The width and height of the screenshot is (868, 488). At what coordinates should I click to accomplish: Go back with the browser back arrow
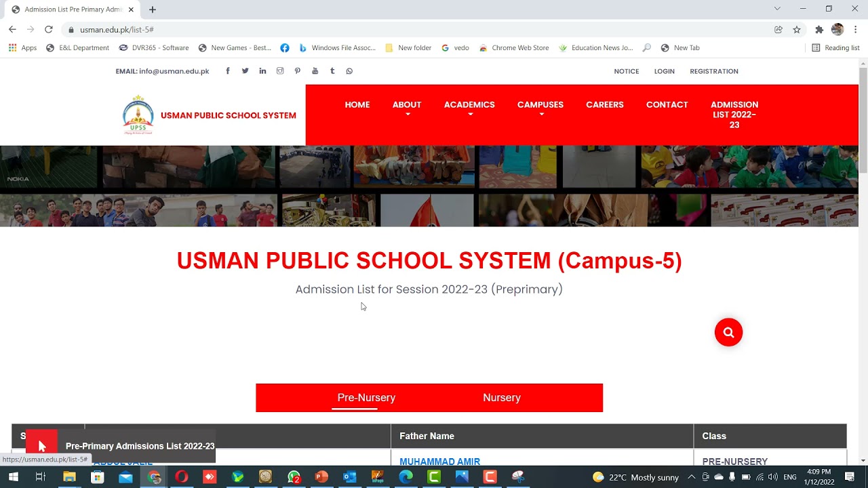pos(12,29)
